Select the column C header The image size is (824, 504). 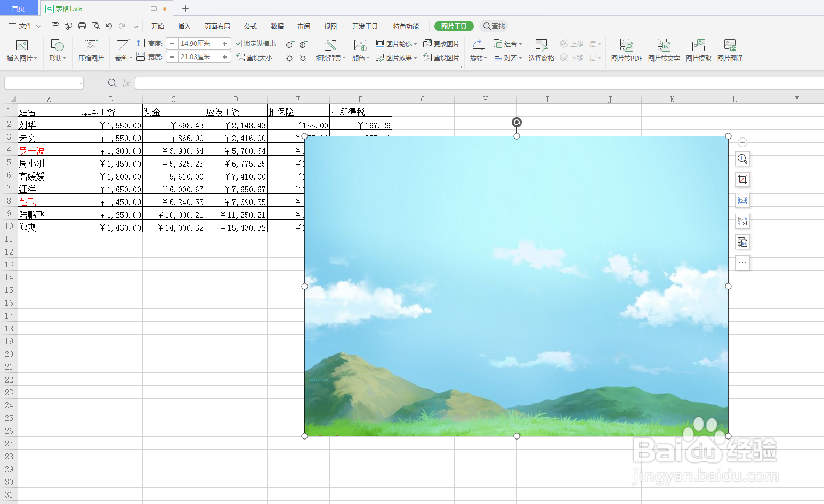click(x=174, y=100)
